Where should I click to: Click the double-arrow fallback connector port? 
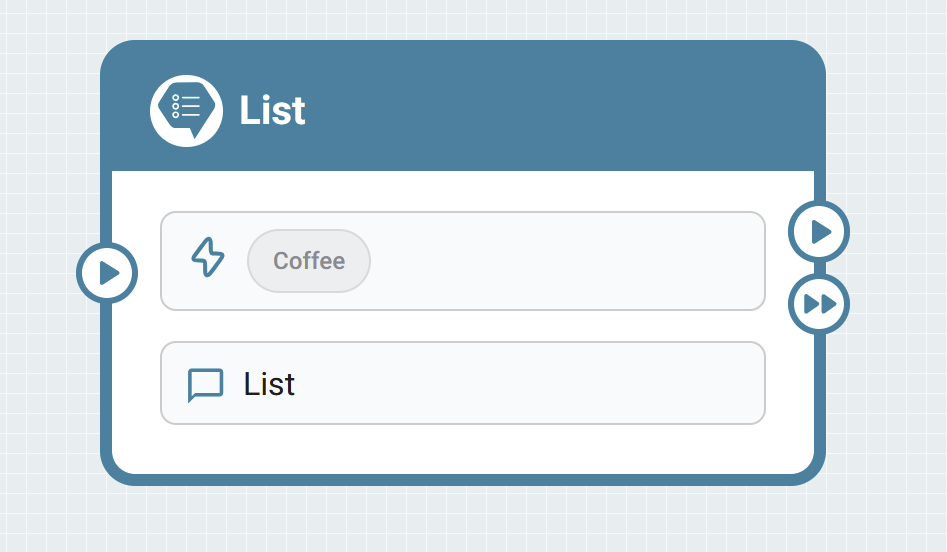(x=819, y=303)
